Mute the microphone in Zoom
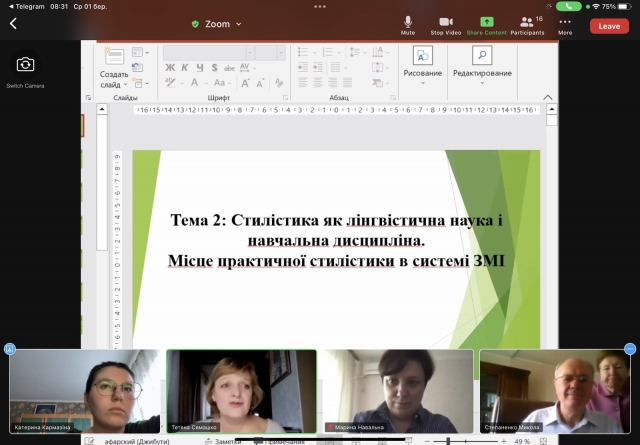Screen dimensions: 640x445 point(408,23)
